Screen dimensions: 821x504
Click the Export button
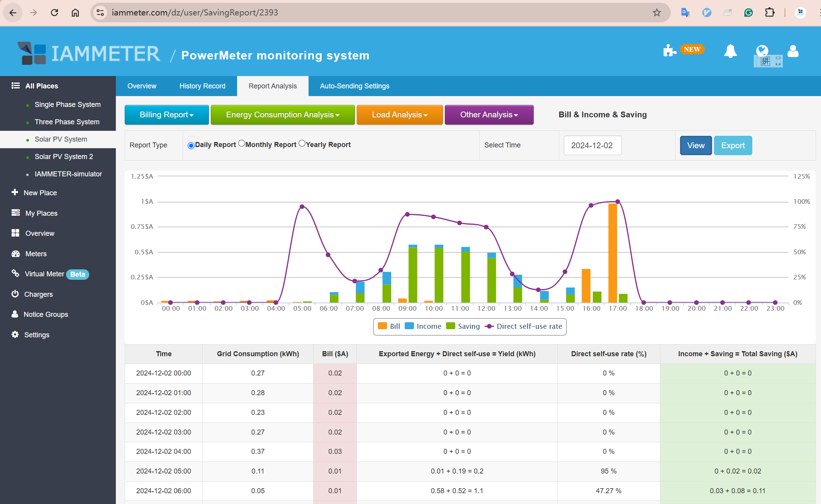733,145
